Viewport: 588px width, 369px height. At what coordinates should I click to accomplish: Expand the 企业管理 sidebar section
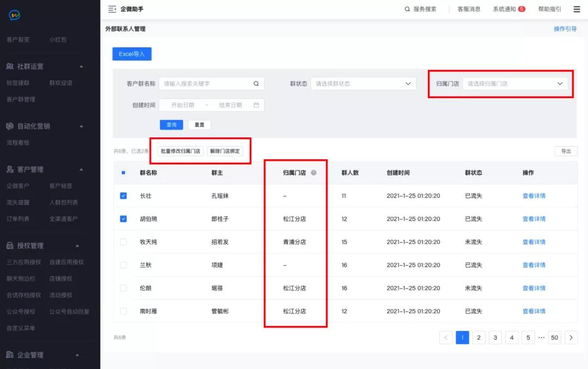33,354
